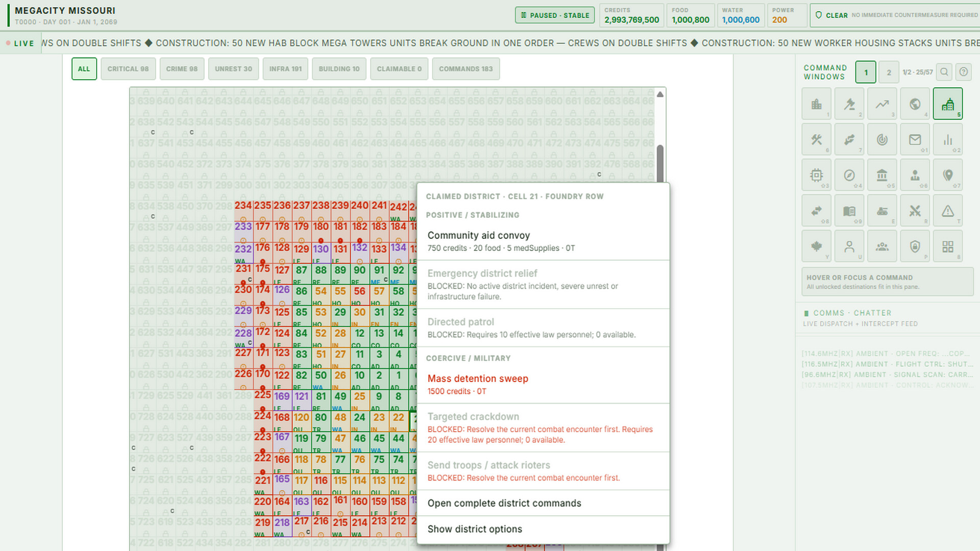Switch to command windows page 2

(x=889, y=72)
